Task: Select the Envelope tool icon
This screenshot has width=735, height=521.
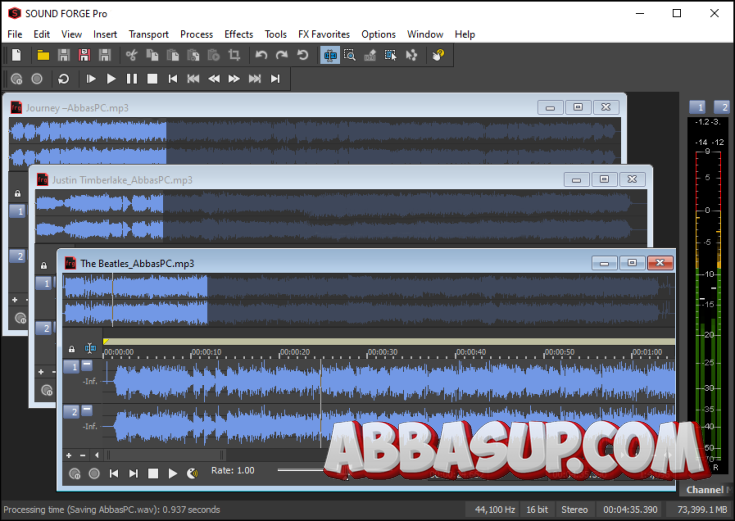Action: (x=411, y=55)
